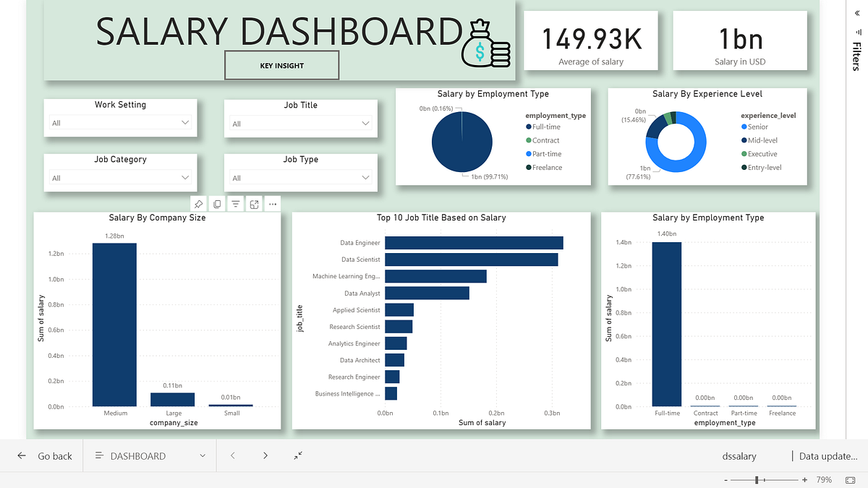Pin the Salary By Company Size visual
The image size is (868, 488).
(x=198, y=203)
